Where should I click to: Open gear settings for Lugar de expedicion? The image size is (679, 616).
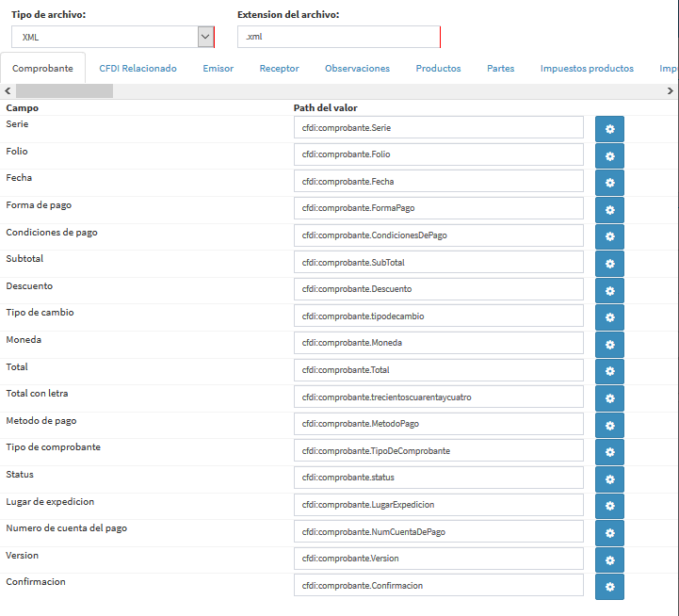tap(609, 505)
